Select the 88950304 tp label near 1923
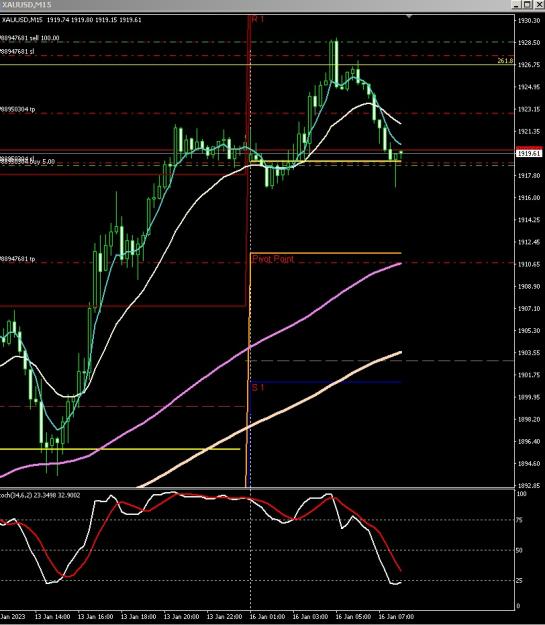This screenshot has height=625, width=545. pyautogui.click(x=18, y=109)
